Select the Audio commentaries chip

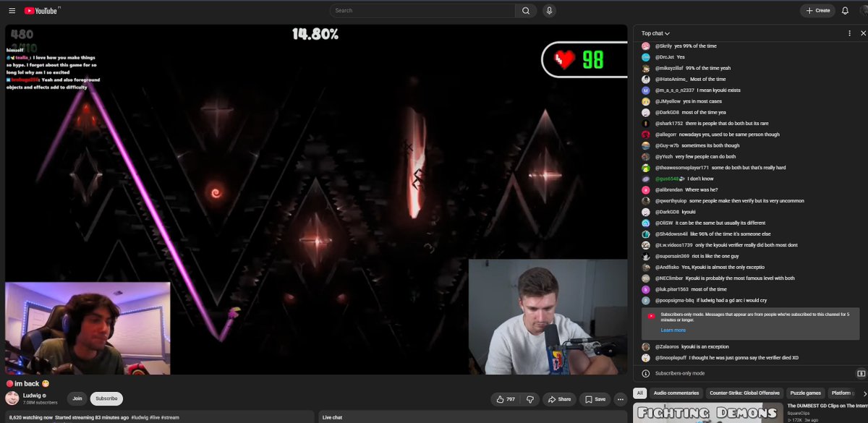tap(676, 393)
